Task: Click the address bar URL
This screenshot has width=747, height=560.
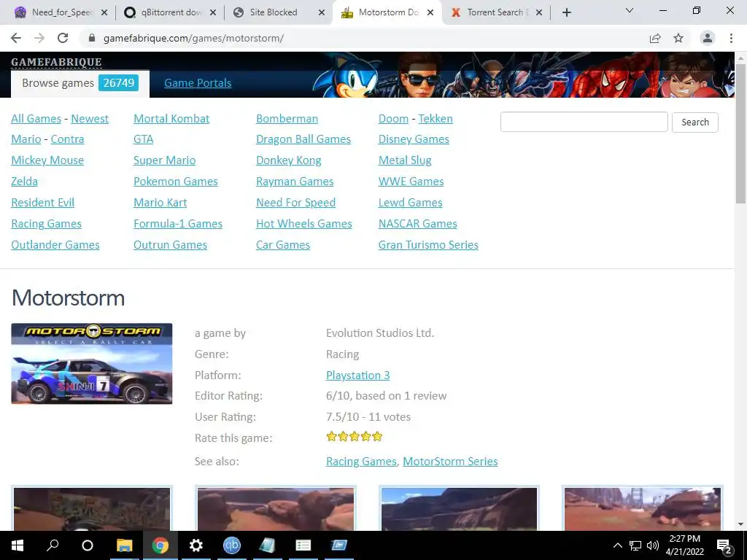Action: click(193, 38)
